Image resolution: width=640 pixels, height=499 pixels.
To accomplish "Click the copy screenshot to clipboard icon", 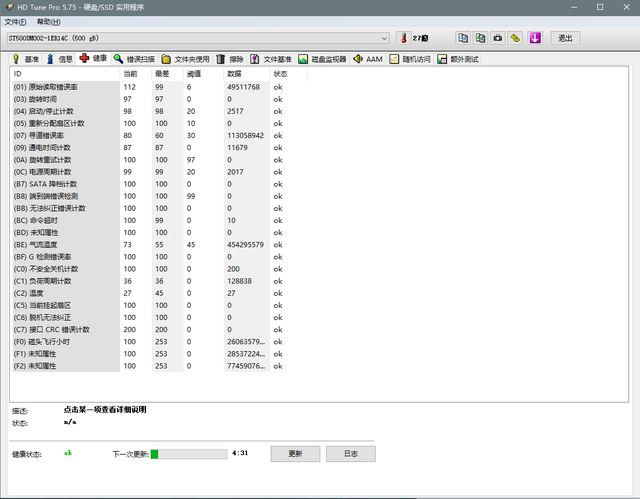I will pyautogui.click(x=480, y=38).
